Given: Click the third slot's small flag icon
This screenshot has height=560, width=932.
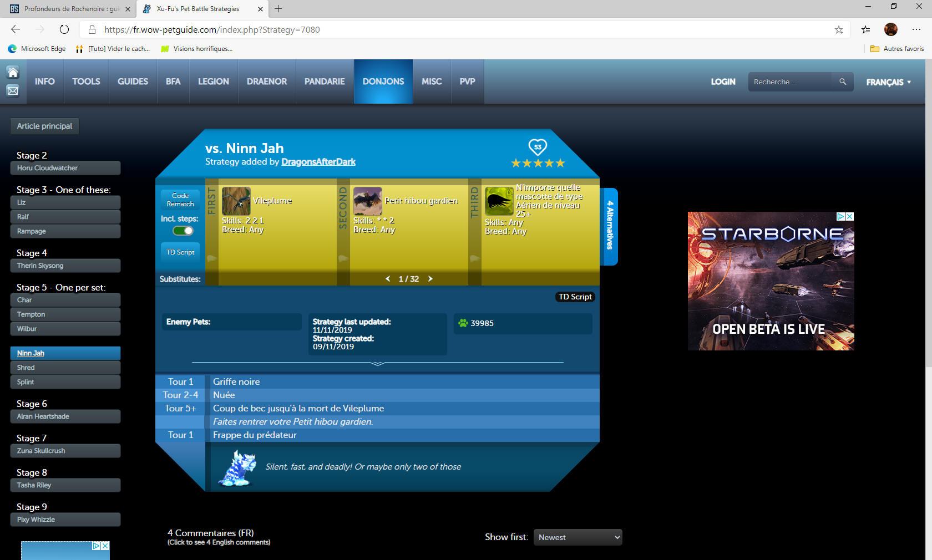Looking at the screenshot, I should tap(474, 258).
